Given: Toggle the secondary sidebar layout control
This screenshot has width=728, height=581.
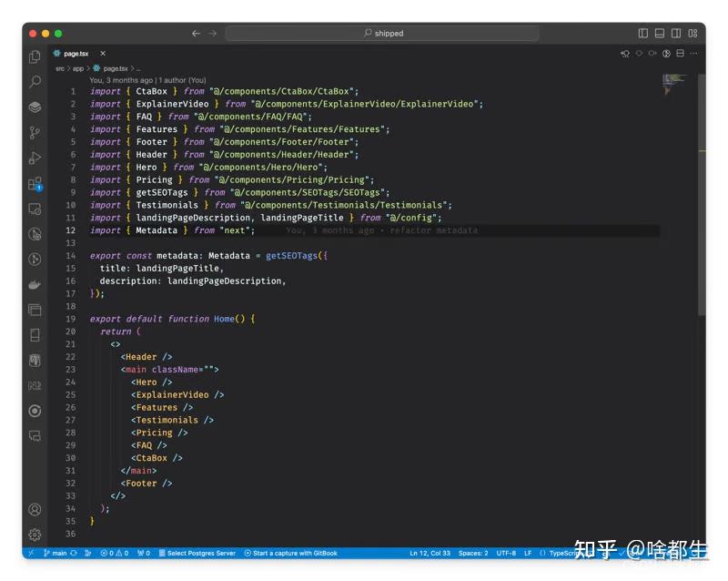Looking at the screenshot, I should tap(675, 33).
